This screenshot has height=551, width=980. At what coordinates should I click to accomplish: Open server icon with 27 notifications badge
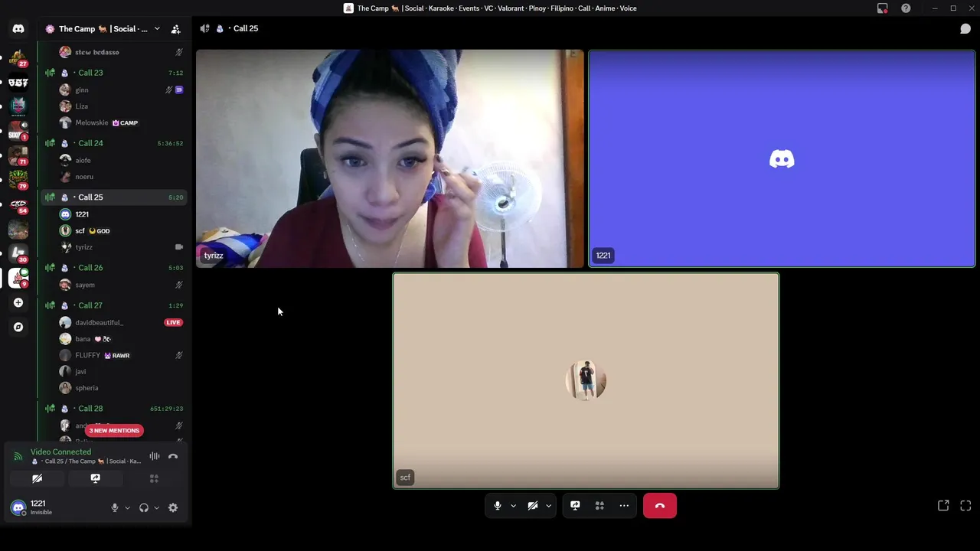[18, 57]
